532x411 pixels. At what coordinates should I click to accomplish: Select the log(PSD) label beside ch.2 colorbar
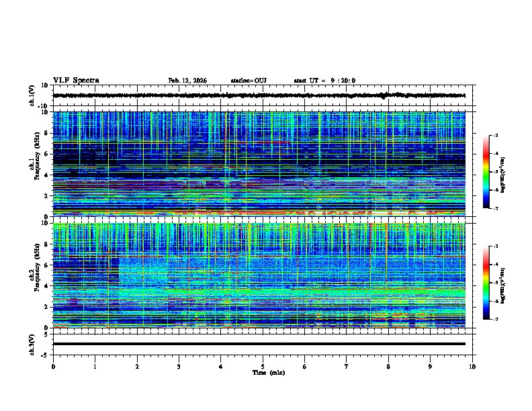pyautogui.click(x=502, y=286)
